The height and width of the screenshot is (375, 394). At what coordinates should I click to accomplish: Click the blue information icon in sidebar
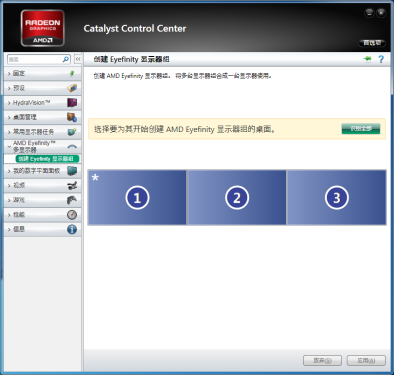tap(72, 229)
